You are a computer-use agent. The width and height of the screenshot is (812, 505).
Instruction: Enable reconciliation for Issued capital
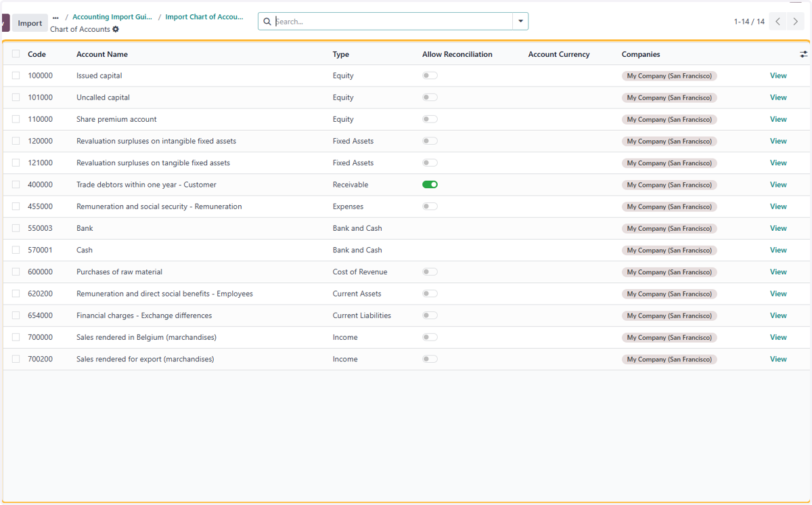point(430,76)
